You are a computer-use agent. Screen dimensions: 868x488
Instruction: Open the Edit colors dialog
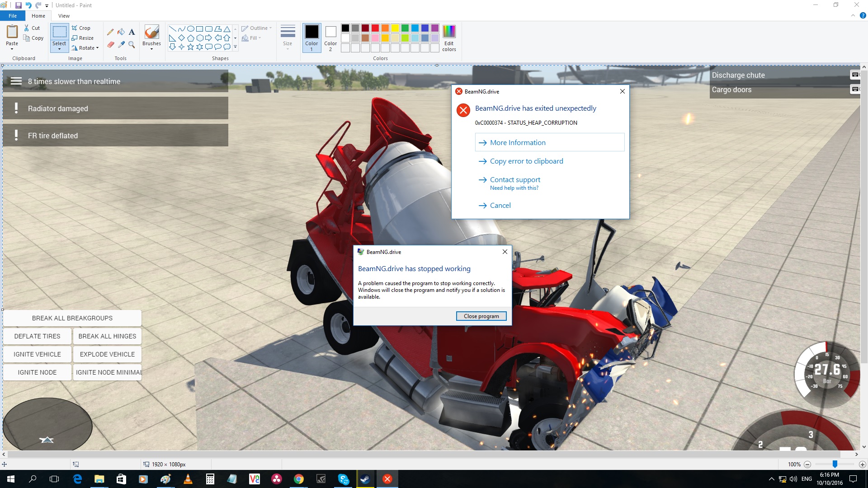[449, 38]
